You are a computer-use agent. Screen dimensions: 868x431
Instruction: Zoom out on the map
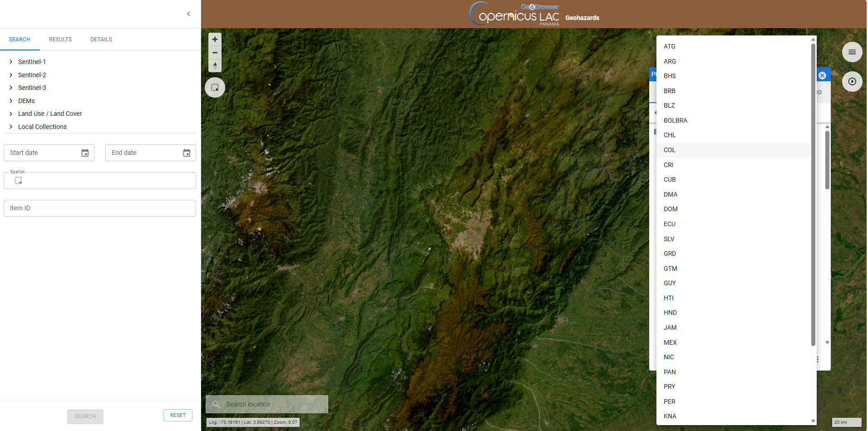point(215,53)
